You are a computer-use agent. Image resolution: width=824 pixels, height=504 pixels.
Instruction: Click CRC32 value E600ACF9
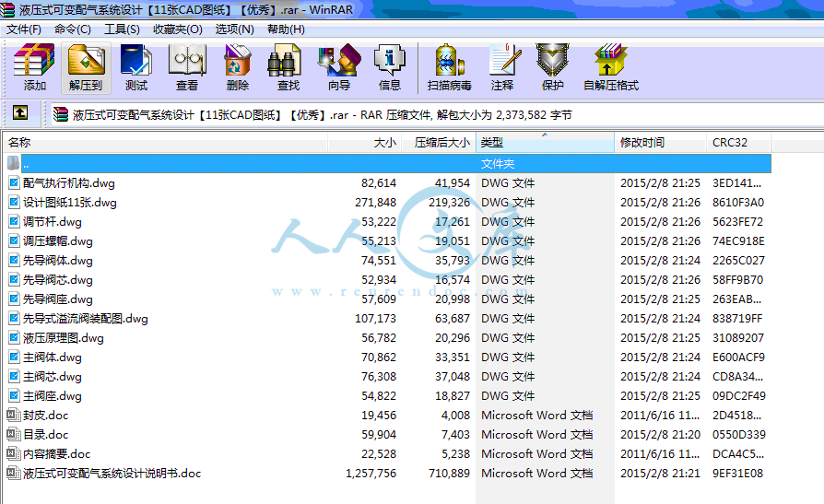[x=738, y=357]
